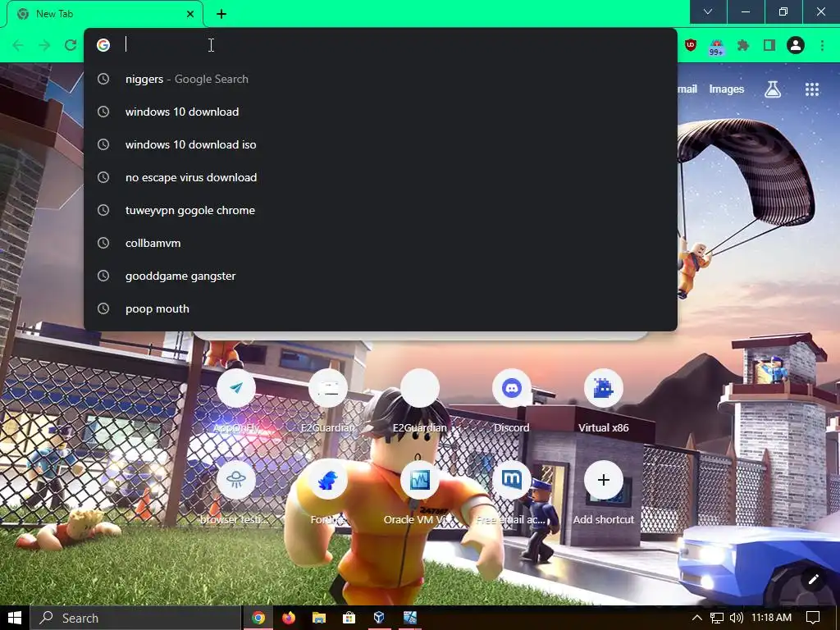
Task: Open the Gmail link
Action: [x=687, y=89]
